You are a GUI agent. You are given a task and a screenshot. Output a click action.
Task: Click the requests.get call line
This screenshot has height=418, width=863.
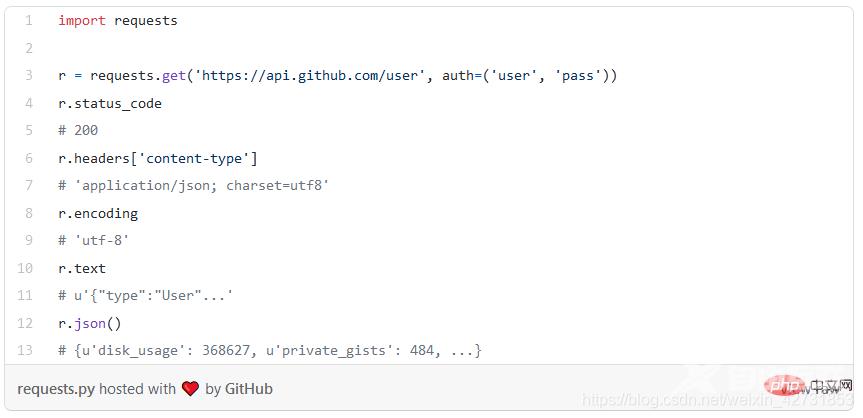(337, 75)
